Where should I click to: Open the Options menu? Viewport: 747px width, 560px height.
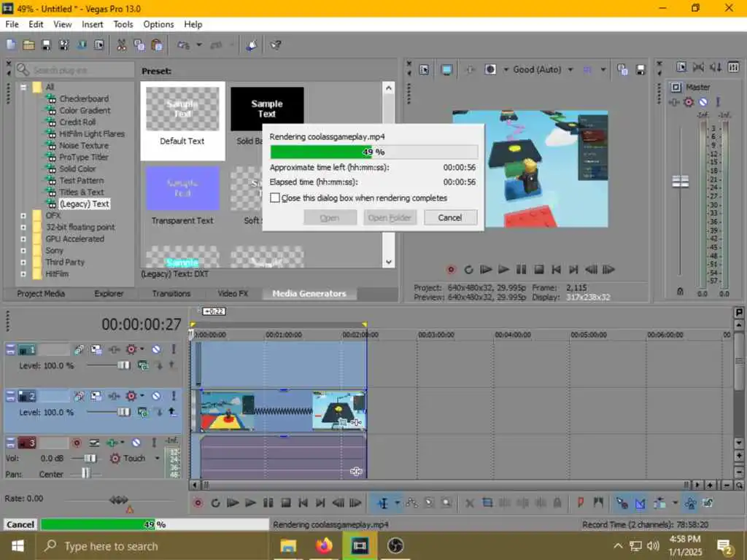coord(158,24)
